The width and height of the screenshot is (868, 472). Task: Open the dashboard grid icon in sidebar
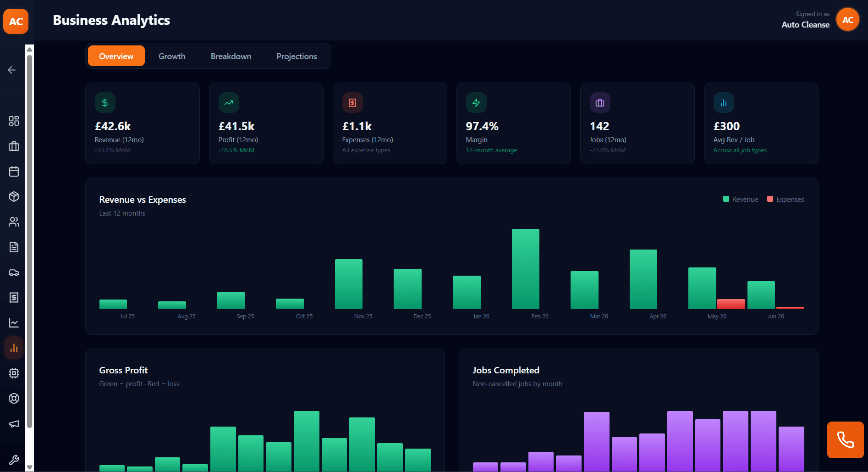(14, 121)
